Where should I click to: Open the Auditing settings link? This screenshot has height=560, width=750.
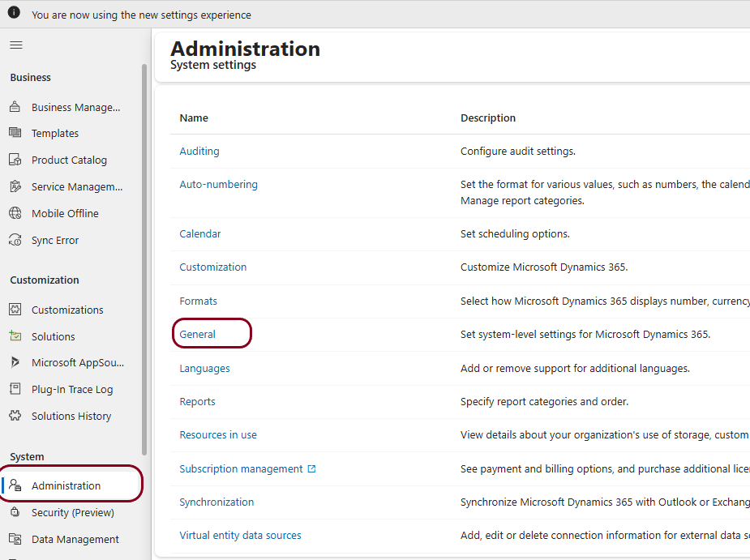pyautogui.click(x=199, y=151)
